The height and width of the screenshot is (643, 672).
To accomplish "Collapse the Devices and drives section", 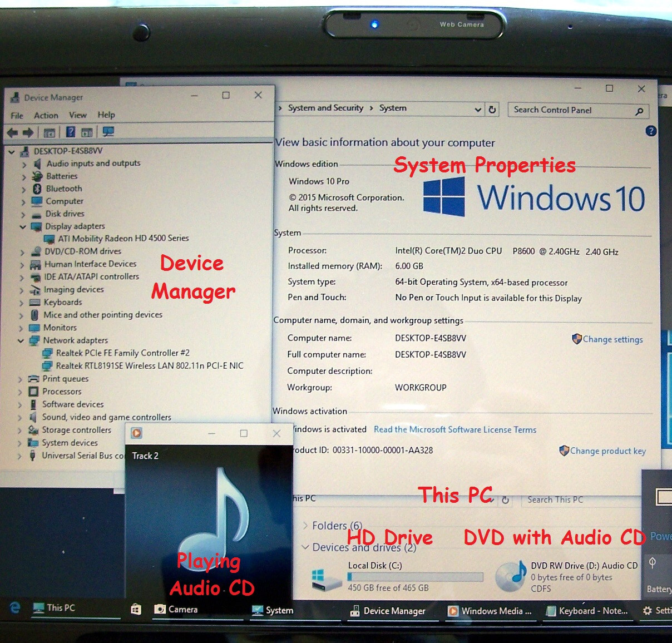I will click(305, 547).
